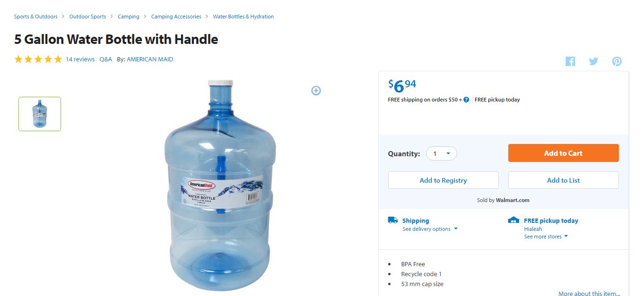Pin product using Pinterest icon
The height and width of the screenshot is (296, 644).
tap(617, 61)
